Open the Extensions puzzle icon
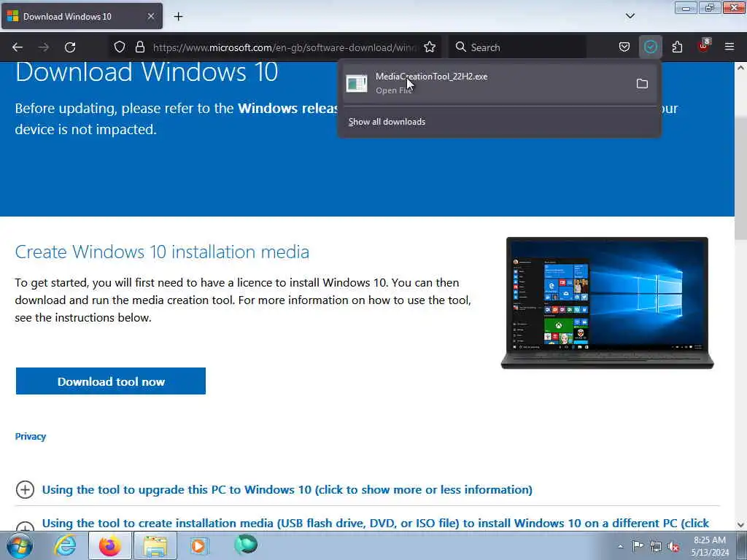 click(677, 47)
